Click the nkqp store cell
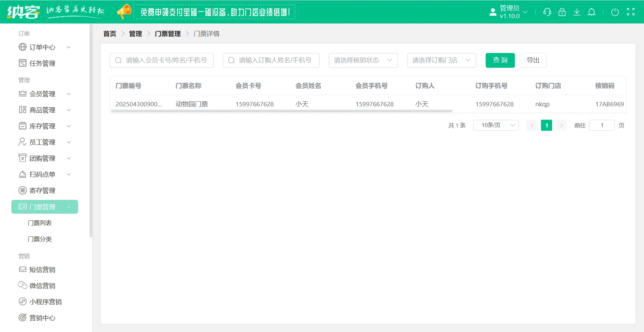This screenshot has height=332, width=644. click(x=542, y=104)
